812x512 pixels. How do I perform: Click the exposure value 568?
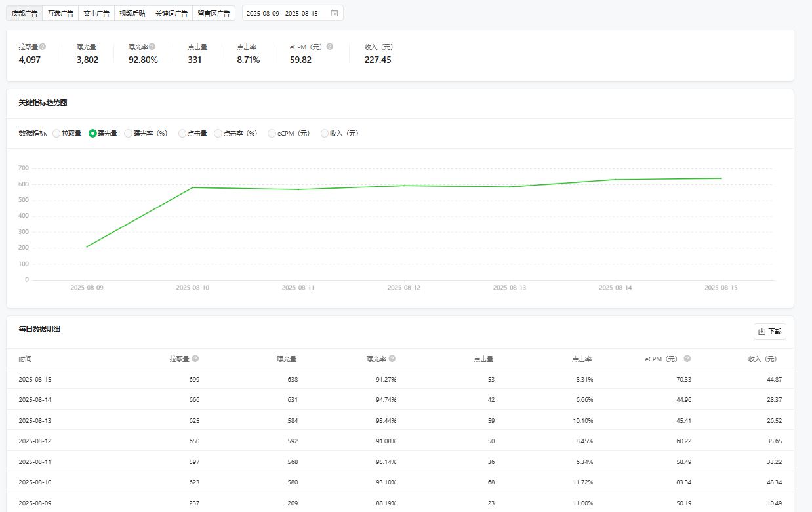[292, 462]
